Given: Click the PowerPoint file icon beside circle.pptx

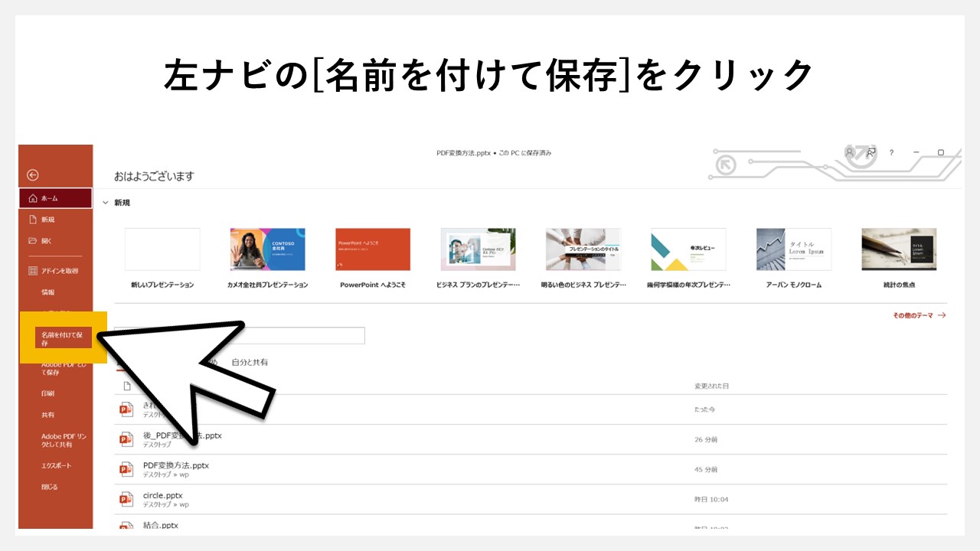Looking at the screenshot, I should tap(126, 498).
